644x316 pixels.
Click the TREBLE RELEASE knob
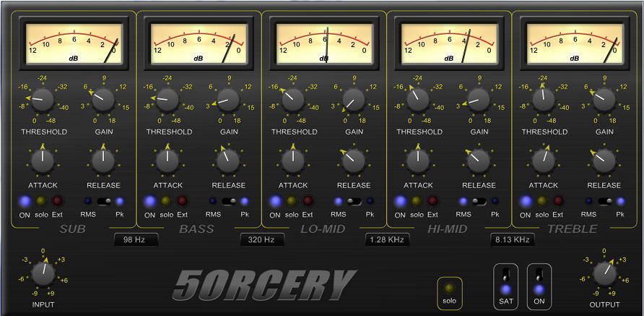604,161
